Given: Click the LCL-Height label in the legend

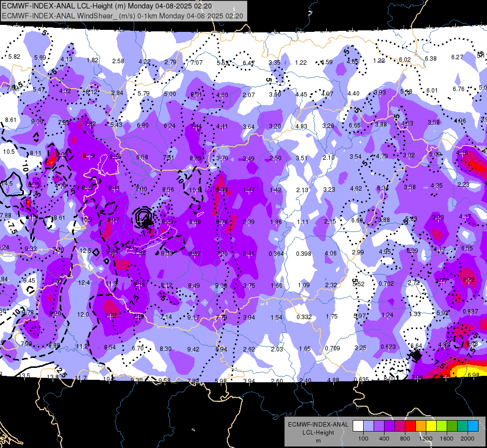Looking at the screenshot, I should pyautogui.click(x=318, y=433).
